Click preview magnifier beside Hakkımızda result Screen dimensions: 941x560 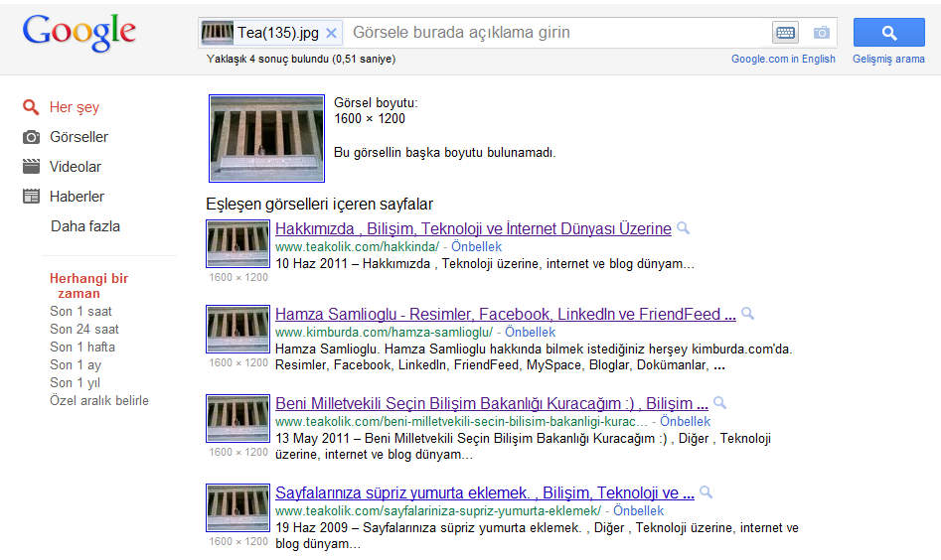(683, 228)
